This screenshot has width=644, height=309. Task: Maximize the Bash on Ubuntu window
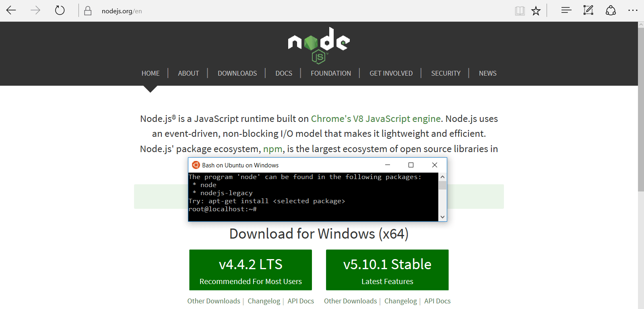[x=411, y=165]
